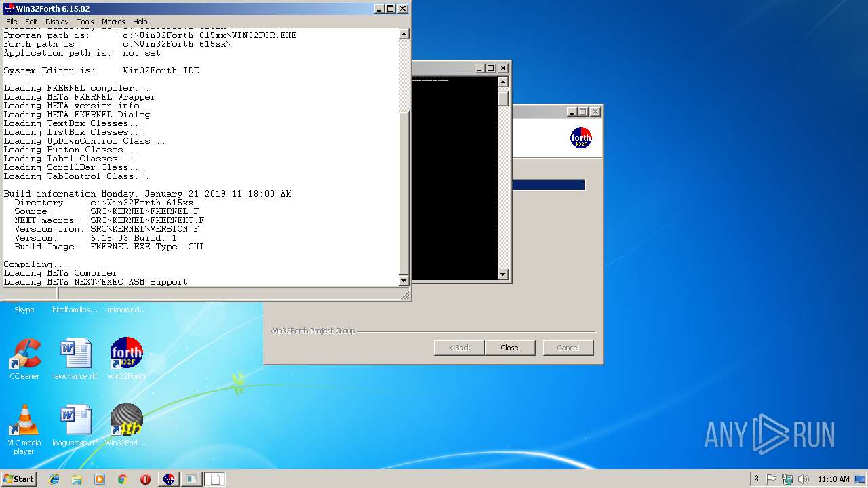Click the installer progress bar
Image resolution: width=868 pixels, height=488 pixels.
coord(549,185)
